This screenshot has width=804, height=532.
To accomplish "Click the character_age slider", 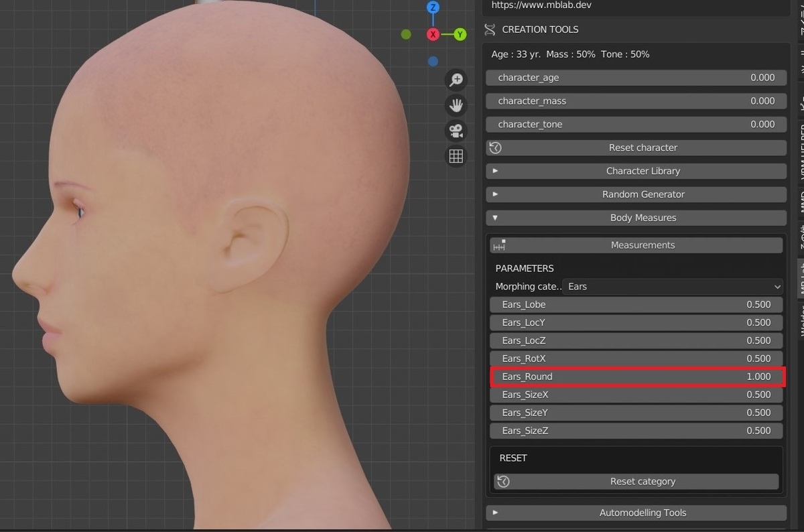I will tap(636, 78).
